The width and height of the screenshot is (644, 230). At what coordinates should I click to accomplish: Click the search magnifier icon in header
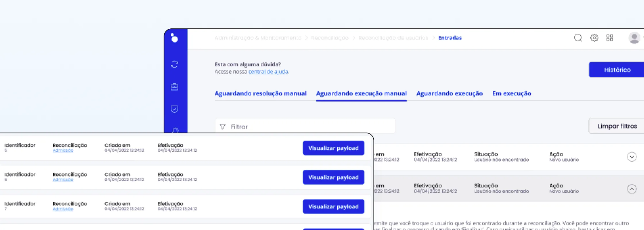coord(578,38)
